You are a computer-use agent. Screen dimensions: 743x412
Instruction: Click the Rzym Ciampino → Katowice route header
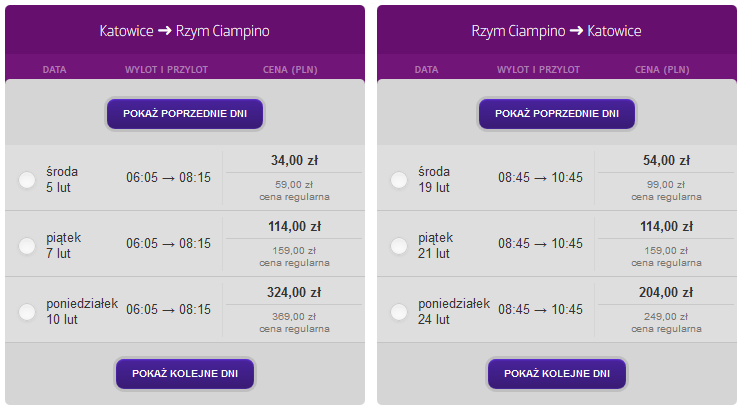pyautogui.click(x=557, y=31)
